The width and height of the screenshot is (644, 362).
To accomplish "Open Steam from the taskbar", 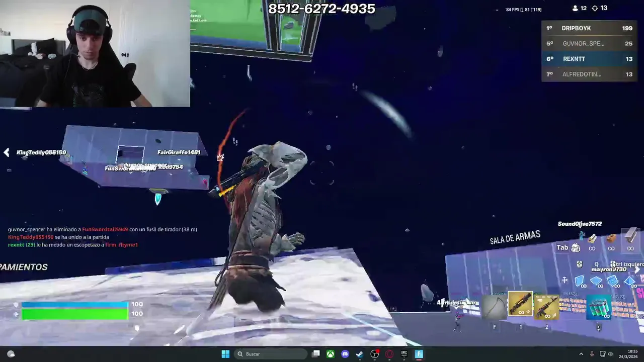I will point(359,354).
